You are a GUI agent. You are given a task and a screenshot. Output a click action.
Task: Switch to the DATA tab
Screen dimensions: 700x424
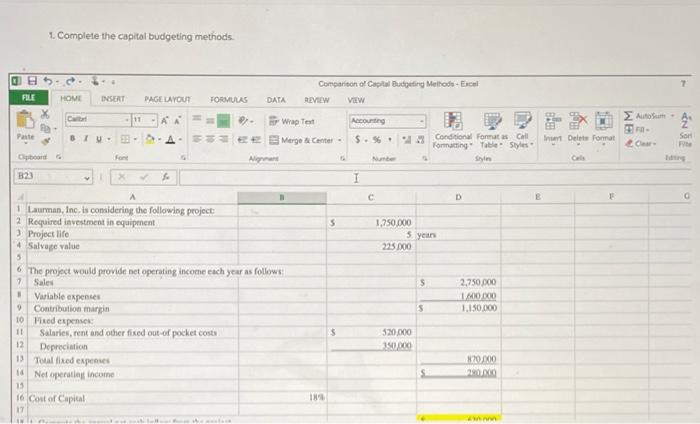point(276,100)
